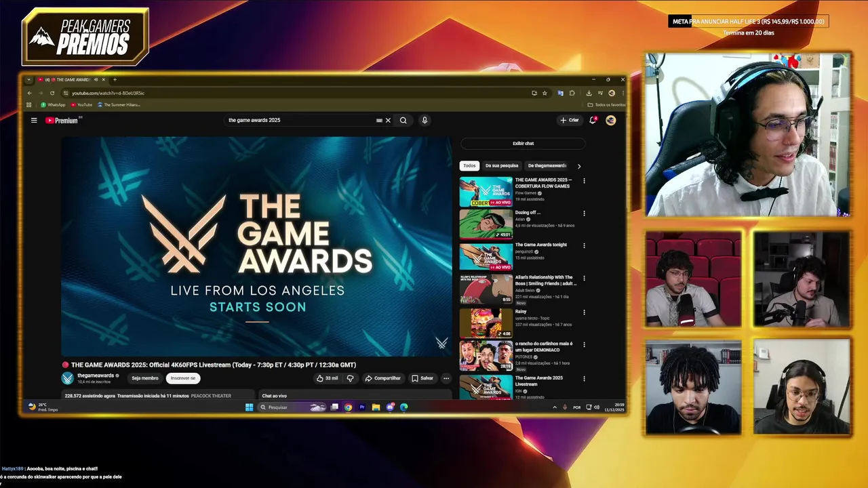Open options menu for Rainy video
This screenshot has width=868, height=488.
pos(584,312)
